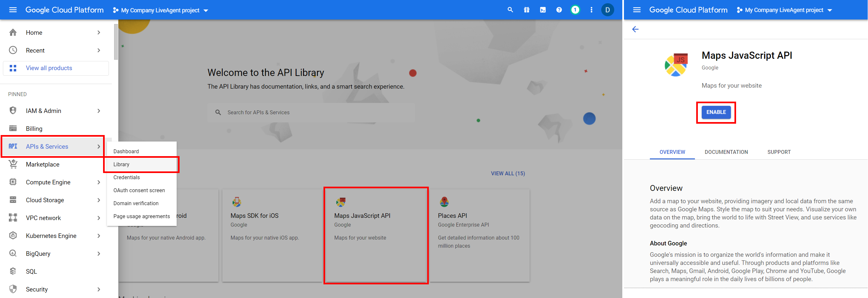This screenshot has height=298, width=868.
Task: Open the three-dot settings menu
Action: [591, 10]
